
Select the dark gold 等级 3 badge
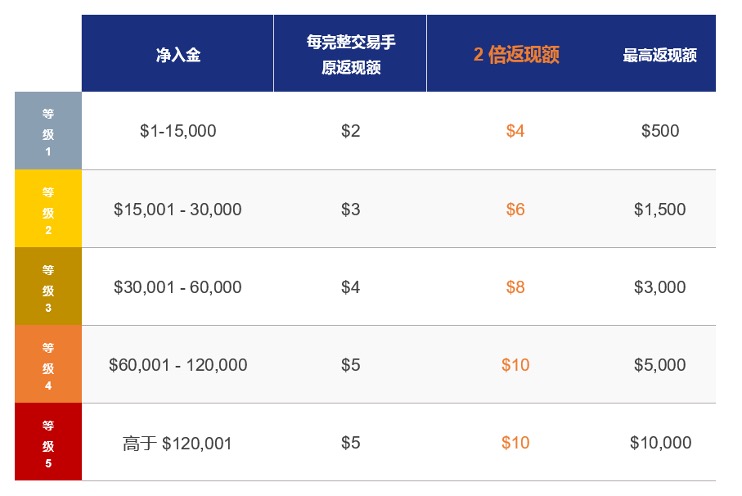[48, 287]
